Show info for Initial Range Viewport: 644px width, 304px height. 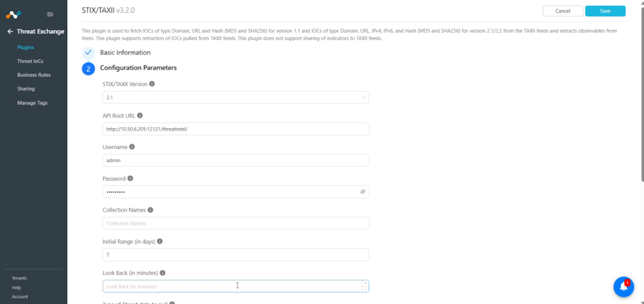tap(160, 241)
